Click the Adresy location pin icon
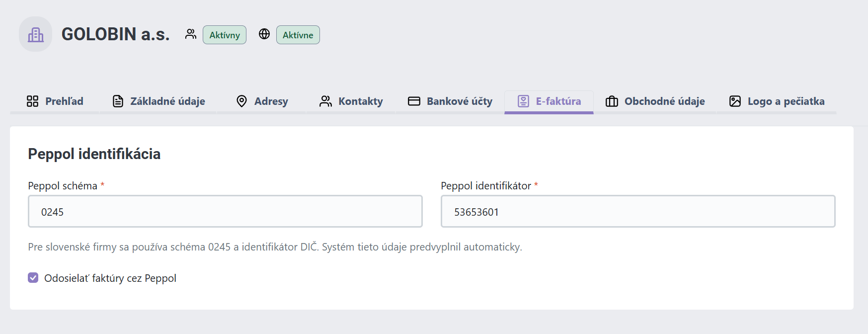This screenshot has width=868, height=334. click(x=241, y=101)
